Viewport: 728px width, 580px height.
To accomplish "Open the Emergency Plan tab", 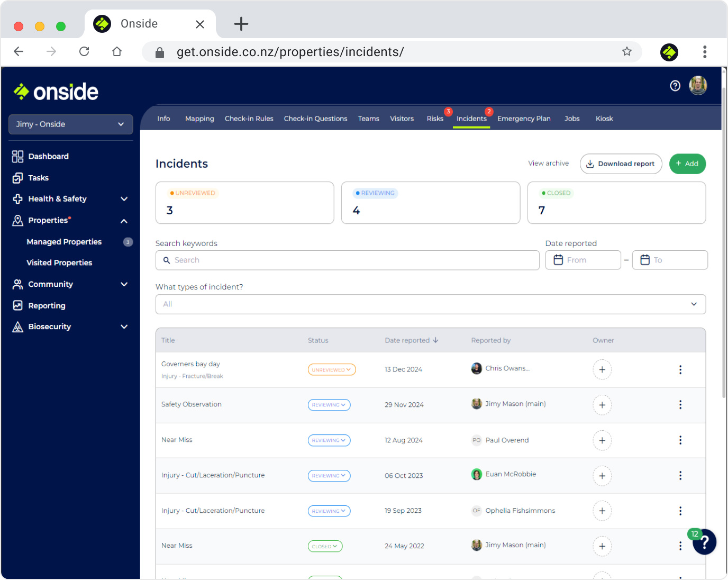I will click(524, 119).
